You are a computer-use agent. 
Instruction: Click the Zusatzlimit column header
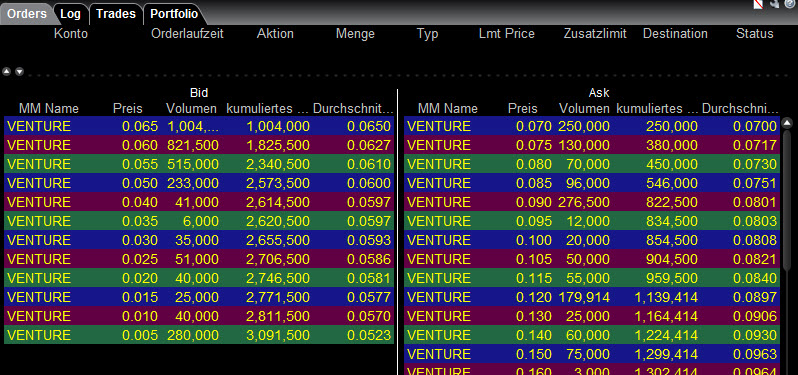595,34
